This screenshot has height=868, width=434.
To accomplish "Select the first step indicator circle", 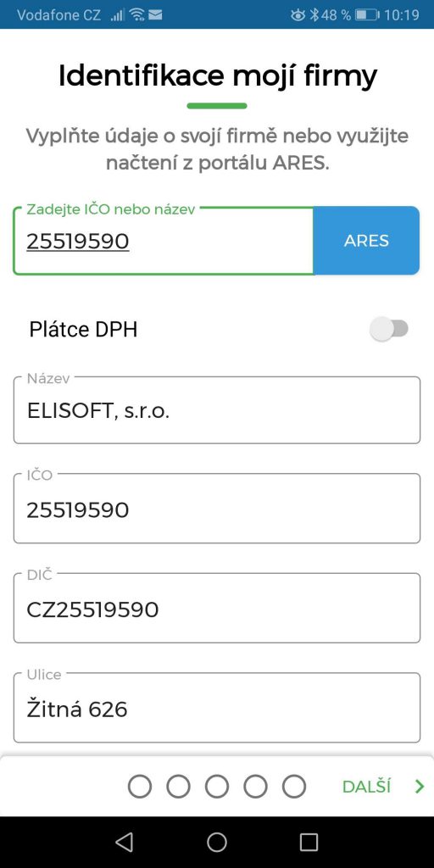I will coord(140,786).
